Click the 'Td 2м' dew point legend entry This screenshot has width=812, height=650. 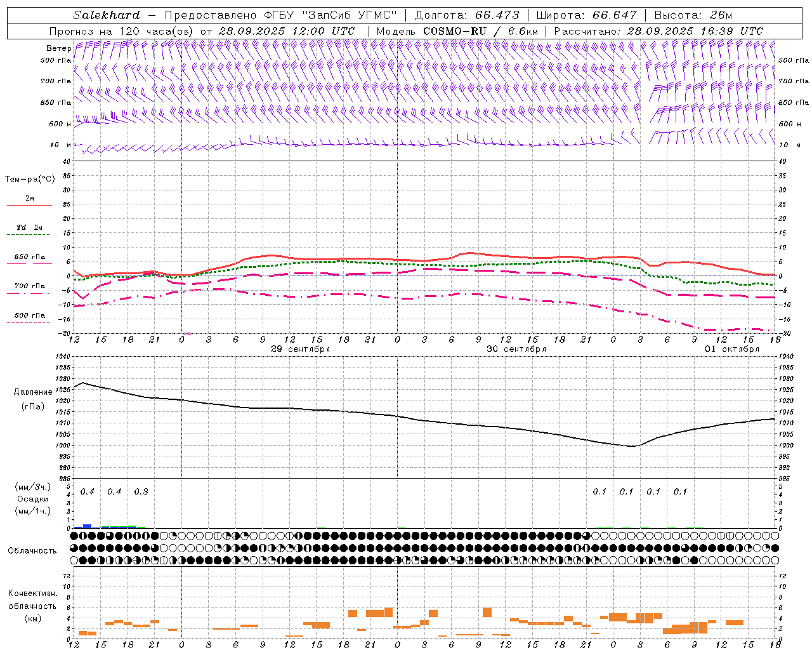click(x=29, y=227)
